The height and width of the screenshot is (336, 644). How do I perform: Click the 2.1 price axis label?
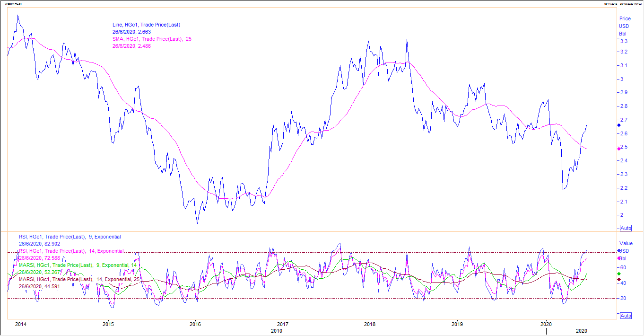coord(624,202)
